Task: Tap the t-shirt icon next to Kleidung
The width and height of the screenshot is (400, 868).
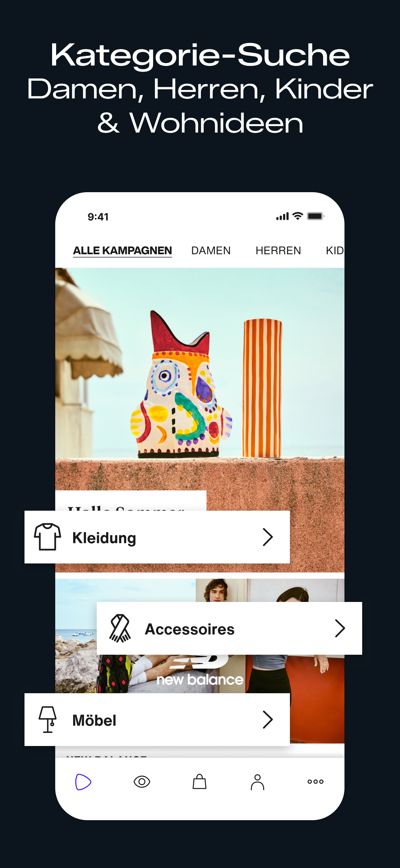Action: pos(47,537)
